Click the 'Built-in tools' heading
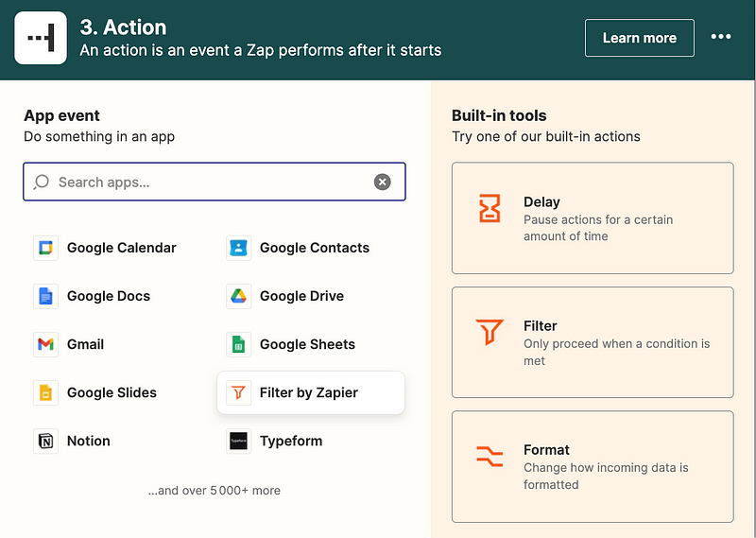756x538 pixels. click(499, 115)
